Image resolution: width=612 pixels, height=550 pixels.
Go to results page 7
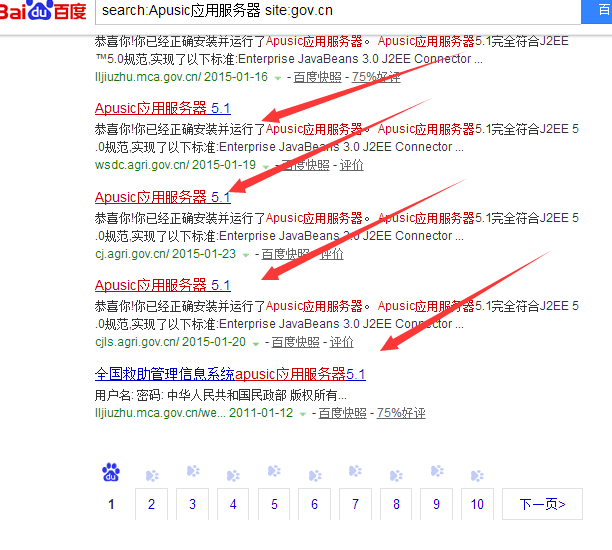tap(356, 504)
